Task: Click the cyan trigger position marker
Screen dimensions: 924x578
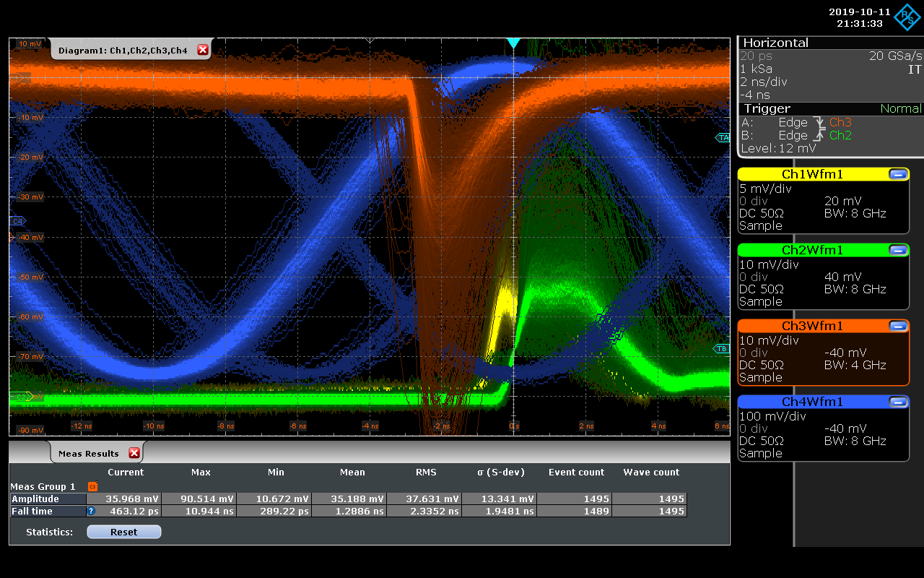Action: tap(513, 44)
